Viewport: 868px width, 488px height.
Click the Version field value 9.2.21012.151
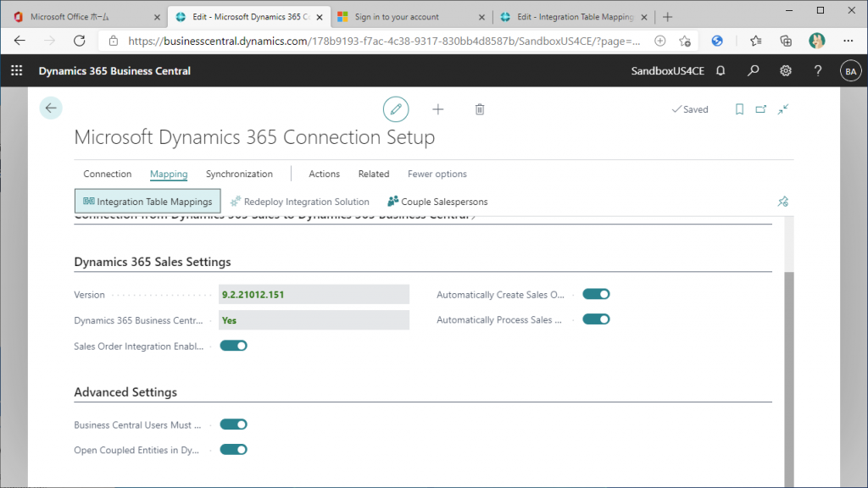[314, 294]
